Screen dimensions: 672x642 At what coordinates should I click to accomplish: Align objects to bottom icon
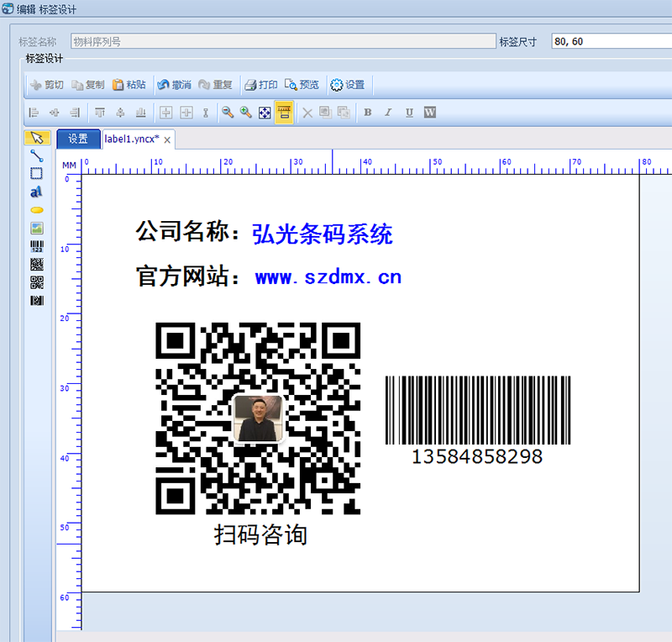(140, 113)
